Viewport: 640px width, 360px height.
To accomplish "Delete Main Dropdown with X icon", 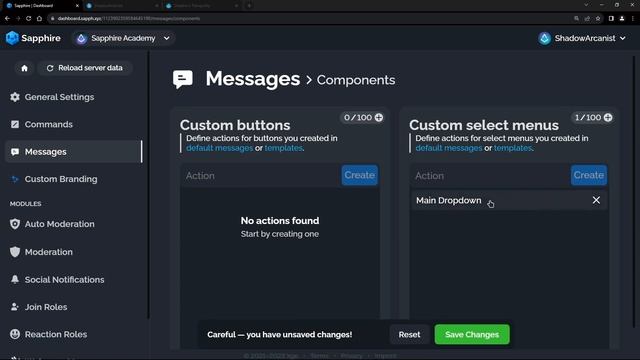I will point(596,200).
